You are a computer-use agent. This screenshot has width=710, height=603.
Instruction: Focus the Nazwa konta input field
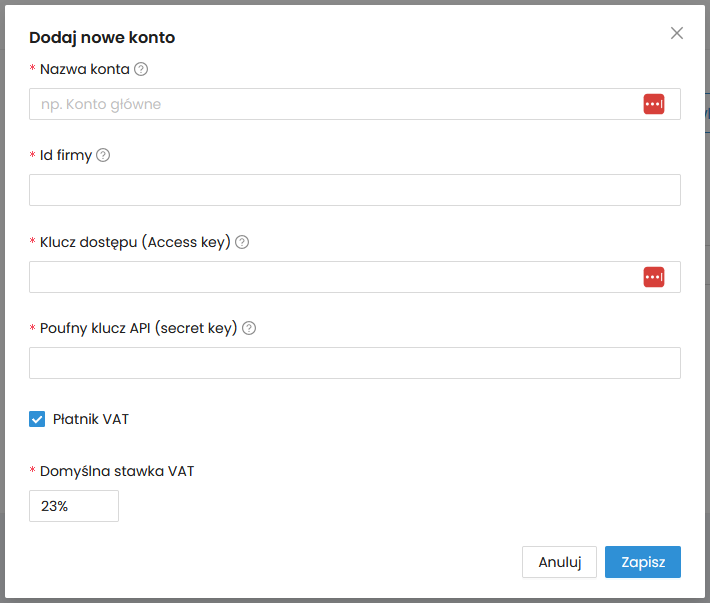click(x=330, y=104)
